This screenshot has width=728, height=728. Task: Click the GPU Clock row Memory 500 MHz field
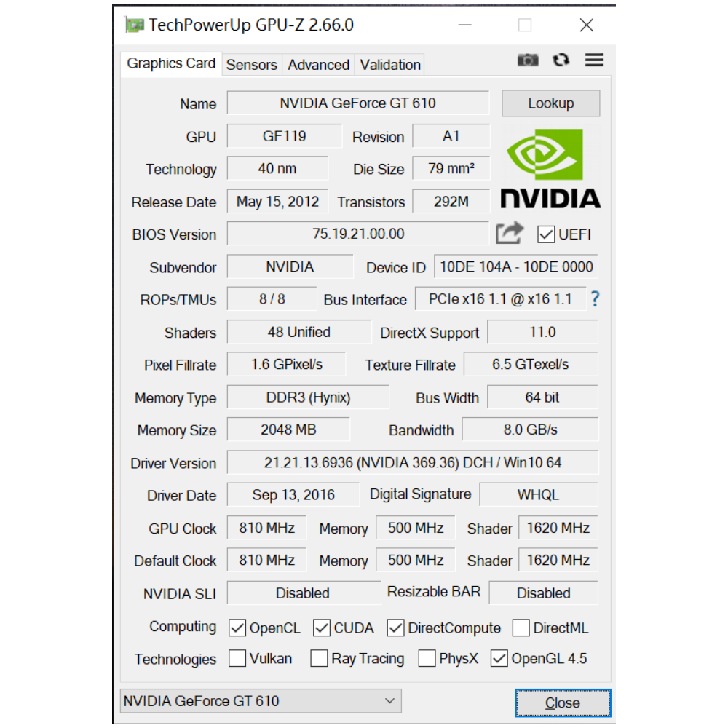[416, 528]
